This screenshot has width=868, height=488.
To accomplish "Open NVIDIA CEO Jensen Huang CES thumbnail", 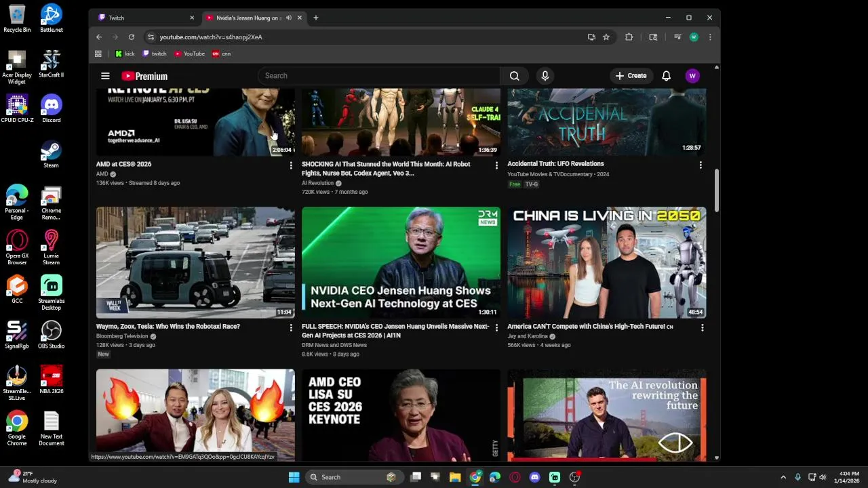I will click(x=401, y=263).
